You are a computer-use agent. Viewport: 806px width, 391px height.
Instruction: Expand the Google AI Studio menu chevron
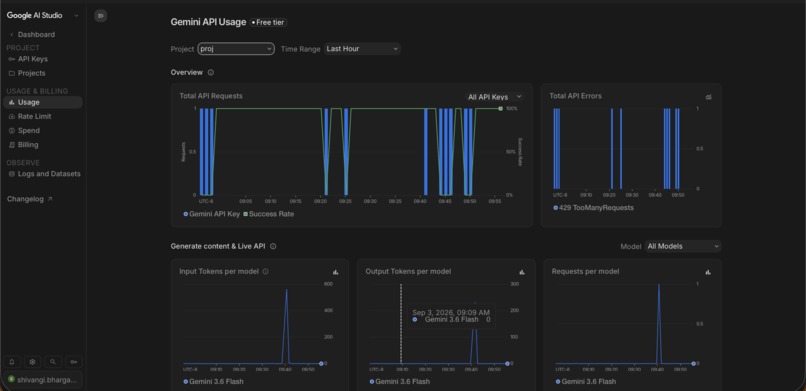pos(76,15)
